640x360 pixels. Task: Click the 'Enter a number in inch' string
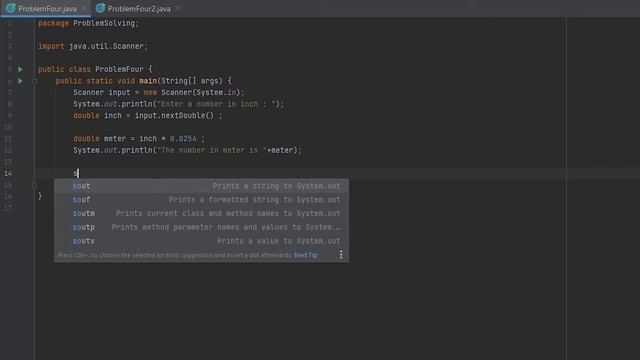(x=216, y=104)
